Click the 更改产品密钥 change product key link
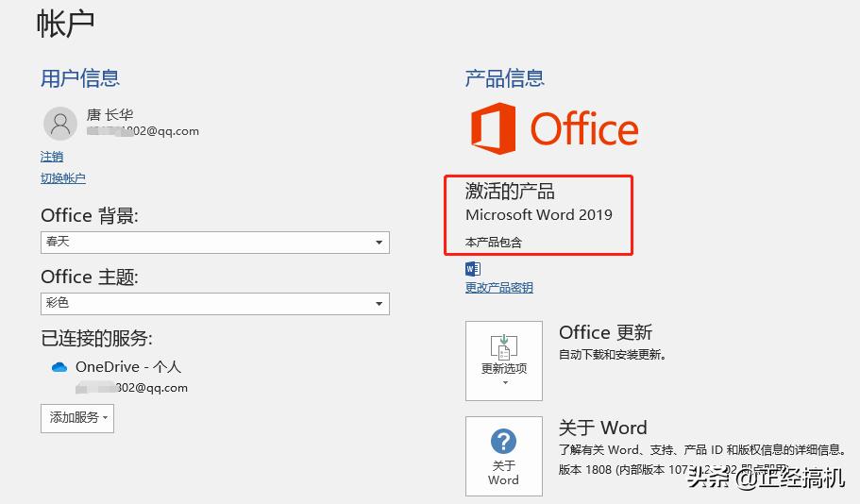 coord(499,287)
